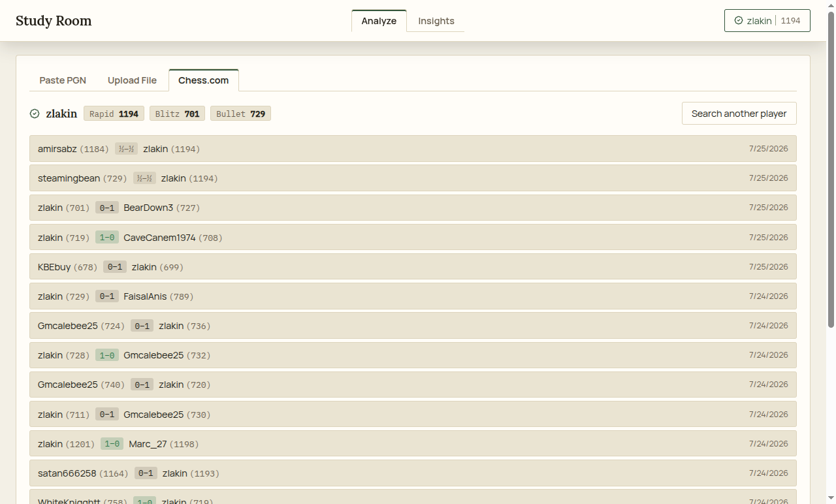This screenshot has height=504, width=836.
Task: Open the zlakin vs Marc_27 game
Action: point(413,444)
